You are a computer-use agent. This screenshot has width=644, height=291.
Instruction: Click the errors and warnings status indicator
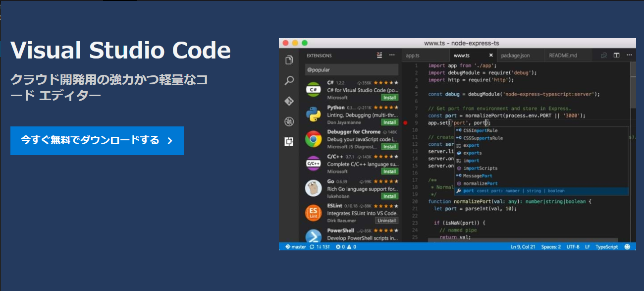coord(345,246)
